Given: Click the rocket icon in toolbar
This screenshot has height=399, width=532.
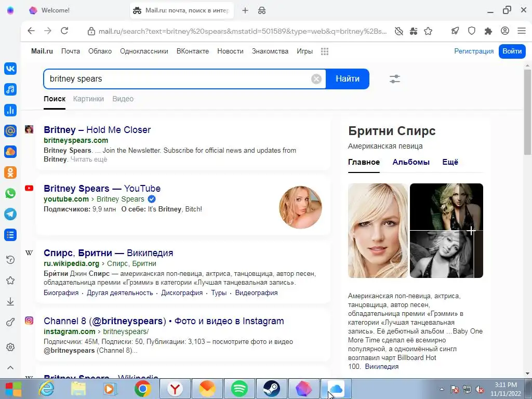Looking at the screenshot, I should point(455,31).
